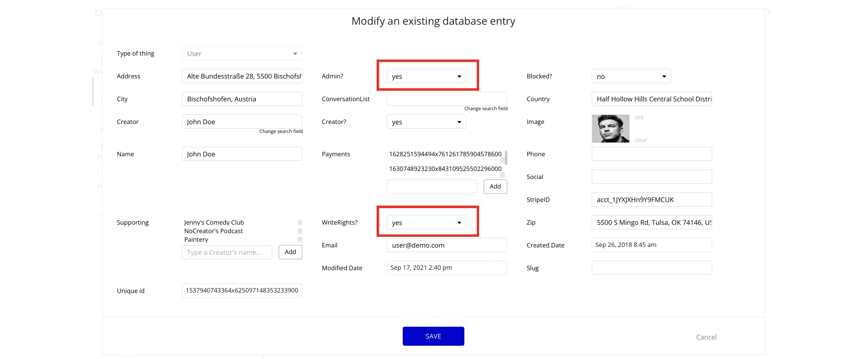The width and height of the screenshot is (868, 359).
Task: Click Change search field under Creator
Action: (x=281, y=132)
